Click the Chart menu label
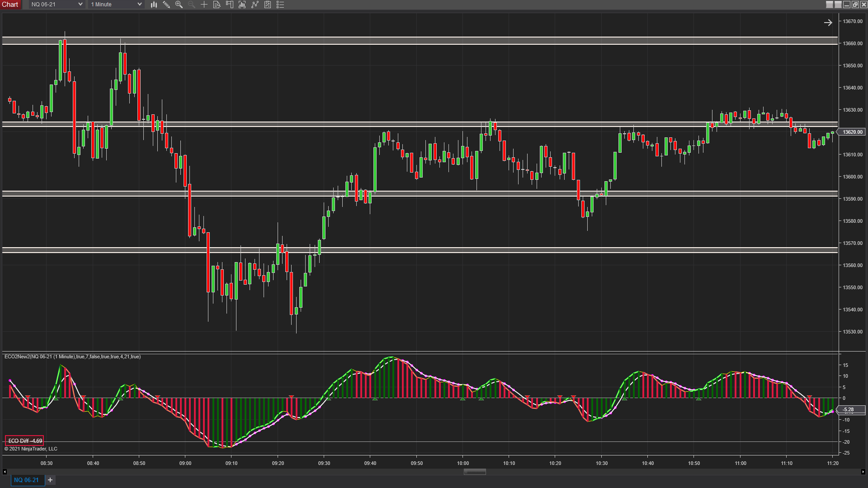The height and width of the screenshot is (488, 868). coord(10,5)
